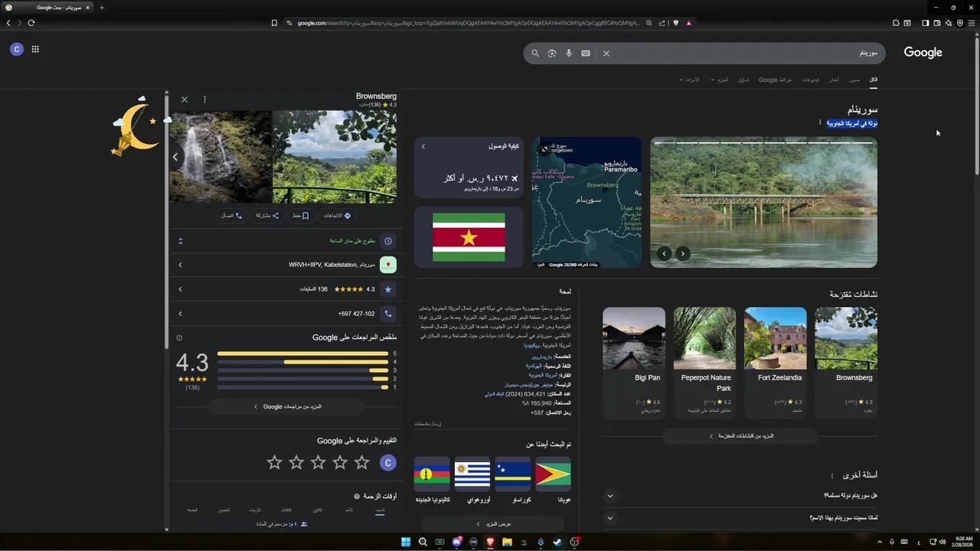Open the browser hamburger main menu

[972, 23]
